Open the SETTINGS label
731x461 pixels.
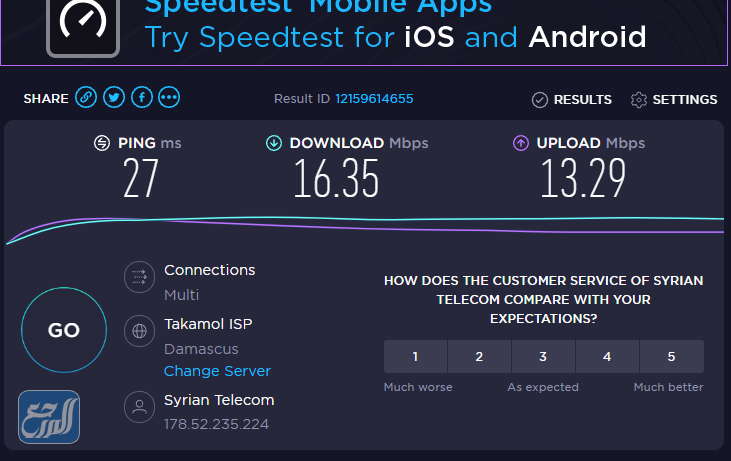coord(685,100)
